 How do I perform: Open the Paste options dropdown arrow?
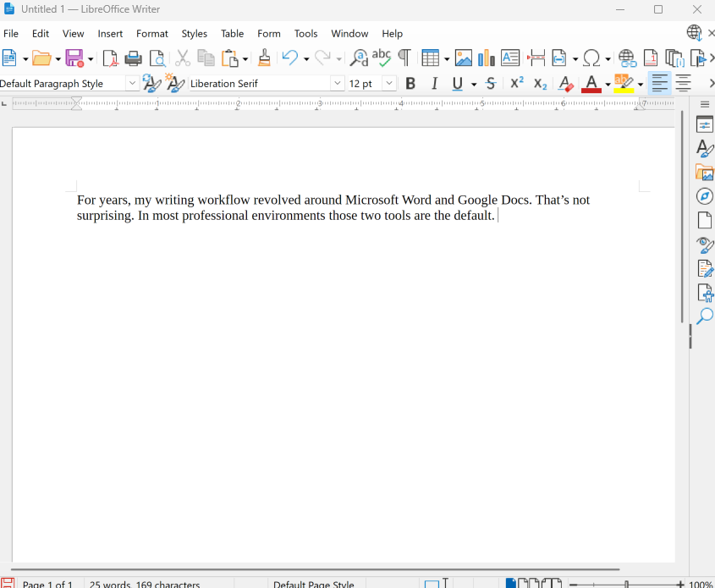(x=245, y=59)
